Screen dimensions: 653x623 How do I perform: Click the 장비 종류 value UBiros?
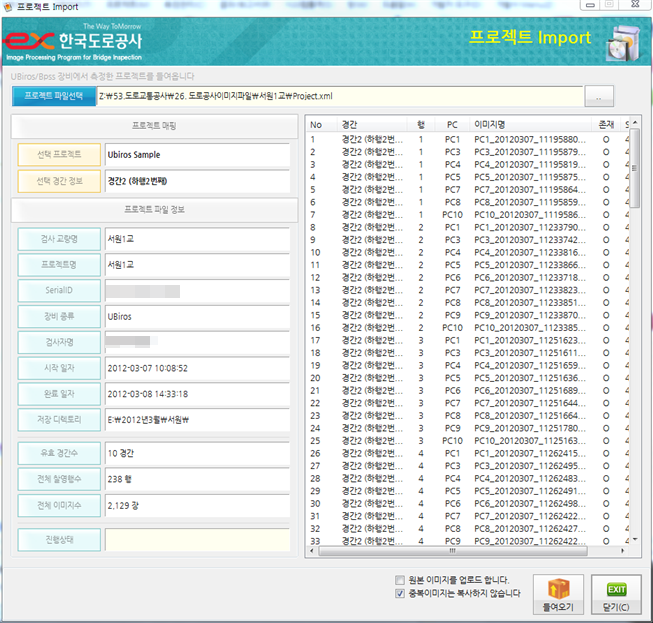(x=197, y=316)
